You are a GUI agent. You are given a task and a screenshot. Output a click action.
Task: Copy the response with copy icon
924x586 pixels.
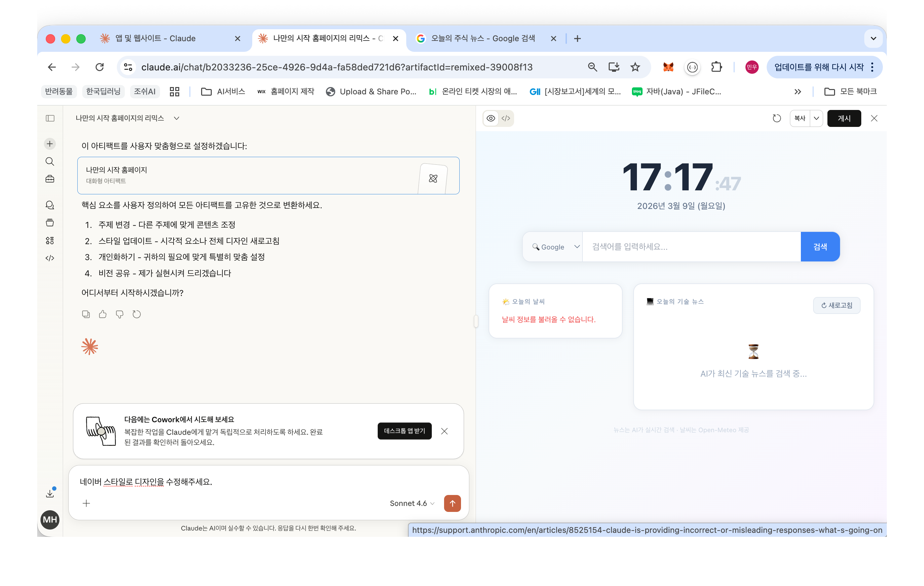(x=86, y=314)
